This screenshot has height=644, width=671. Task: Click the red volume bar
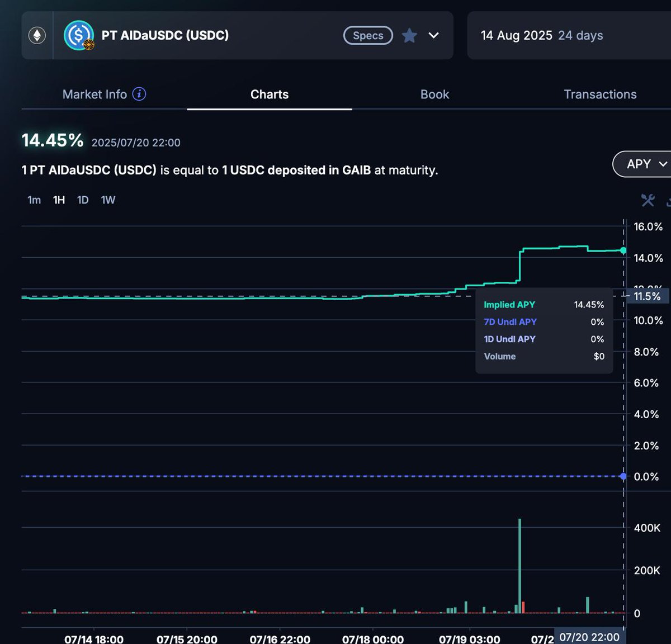click(523, 607)
